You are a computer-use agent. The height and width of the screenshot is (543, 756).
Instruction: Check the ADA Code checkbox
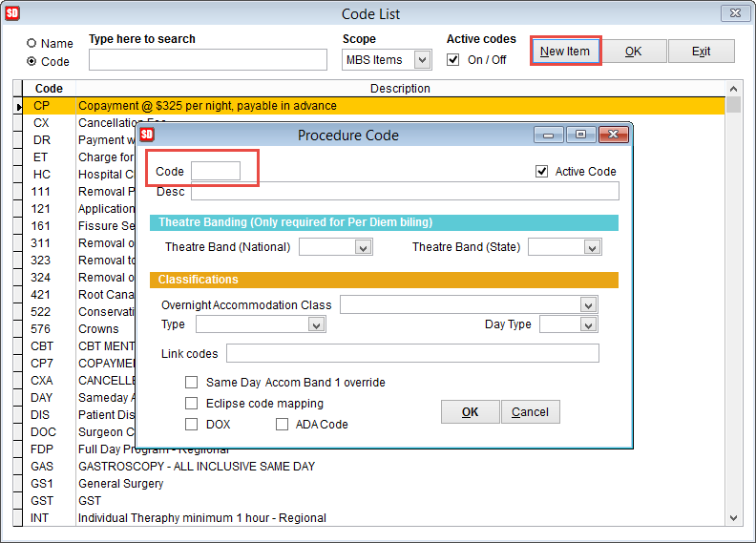coord(282,424)
